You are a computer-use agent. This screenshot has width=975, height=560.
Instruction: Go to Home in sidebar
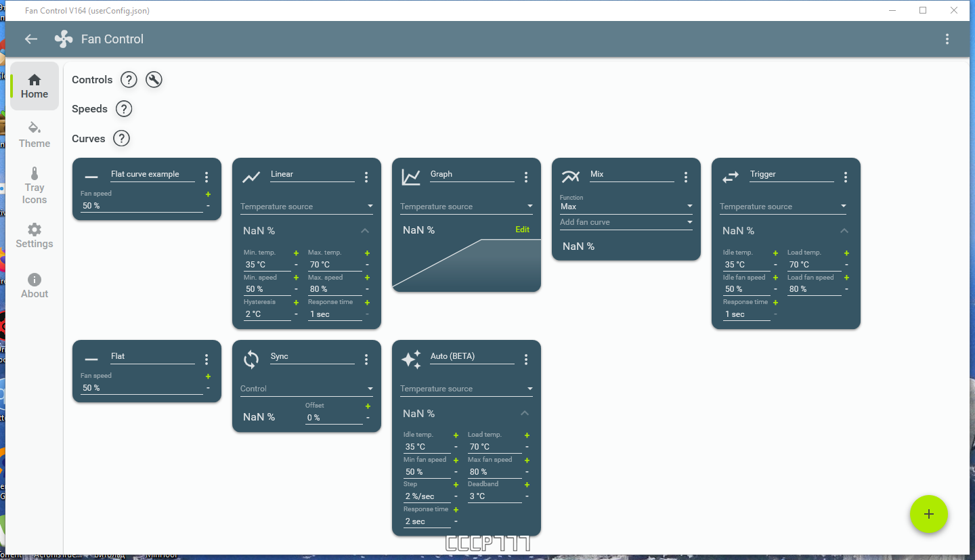(35, 87)
